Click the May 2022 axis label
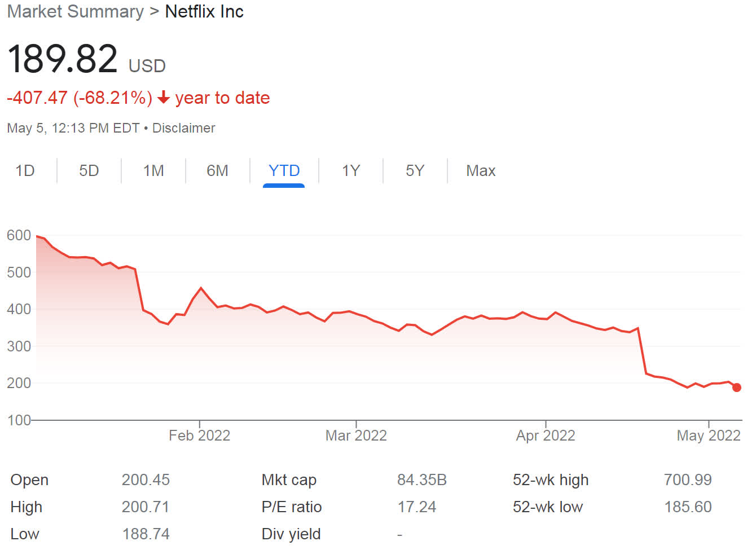The width and height of the screenshot is (756, 550). pos(709,435)
